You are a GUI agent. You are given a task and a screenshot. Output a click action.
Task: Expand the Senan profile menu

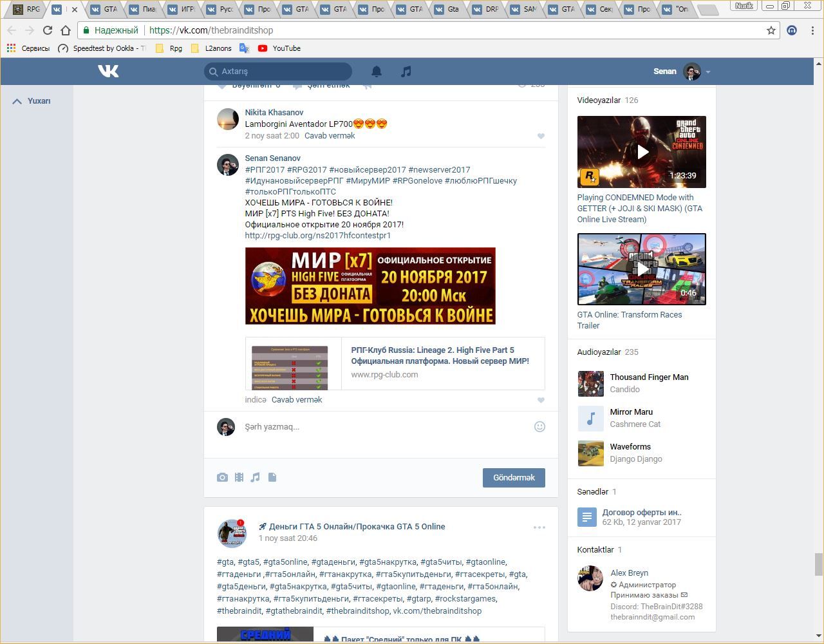pyautogui.click(x=682, y=71)
